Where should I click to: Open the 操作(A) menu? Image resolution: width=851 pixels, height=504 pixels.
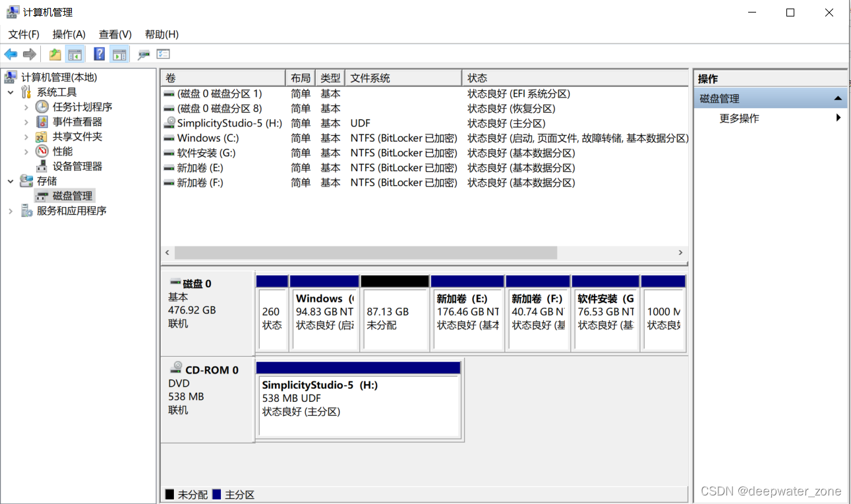(69, 34)
